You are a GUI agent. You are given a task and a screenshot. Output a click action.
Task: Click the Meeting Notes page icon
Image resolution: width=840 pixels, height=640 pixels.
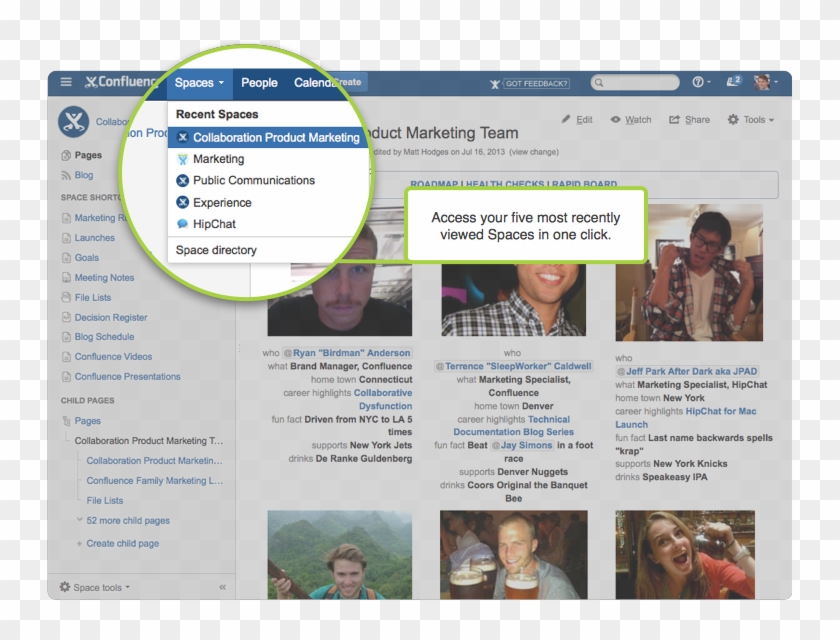[x=66, y=277]
